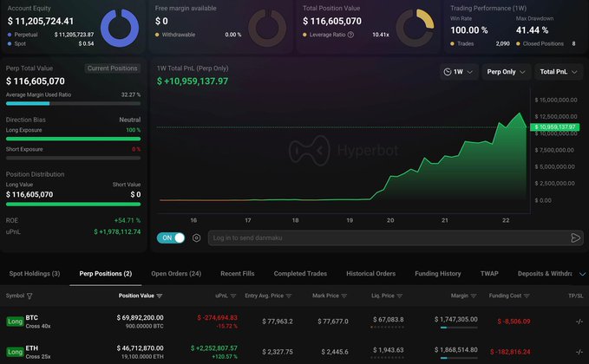589x364 pixels.
Task: Click the uPnL $ +1,978,112.74 value
Action: click(117, 232)
